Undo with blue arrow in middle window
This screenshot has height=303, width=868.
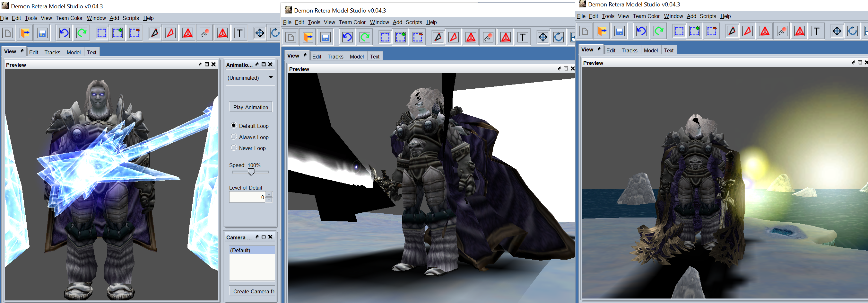[x=347, y=38]
